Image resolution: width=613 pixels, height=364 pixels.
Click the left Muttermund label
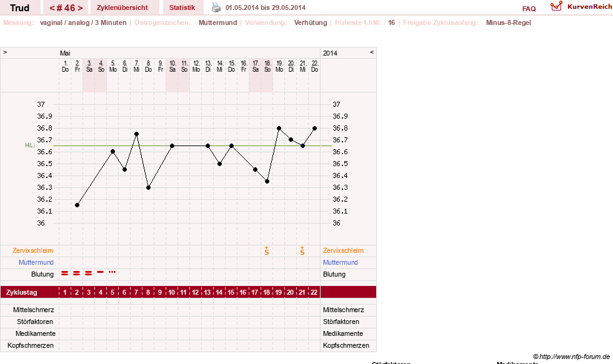point(36,262)
